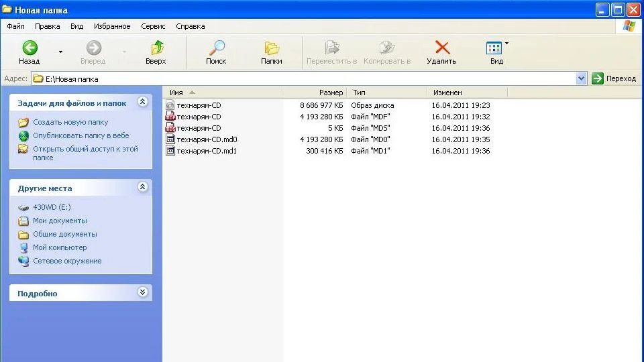The height and width of the screenshot is (362, 644).
Task: Open the Вид view options toolbar button
Action: [494, 52]
